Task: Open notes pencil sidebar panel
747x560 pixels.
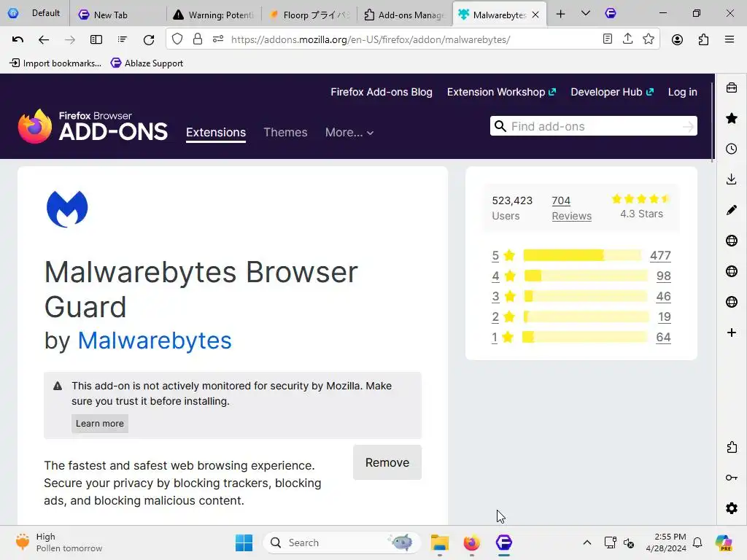Action: tap(732, 210)
